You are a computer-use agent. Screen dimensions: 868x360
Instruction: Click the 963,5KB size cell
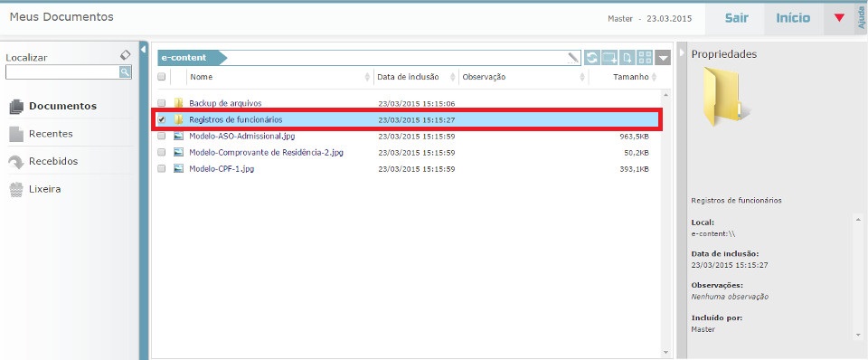point(635,137)
